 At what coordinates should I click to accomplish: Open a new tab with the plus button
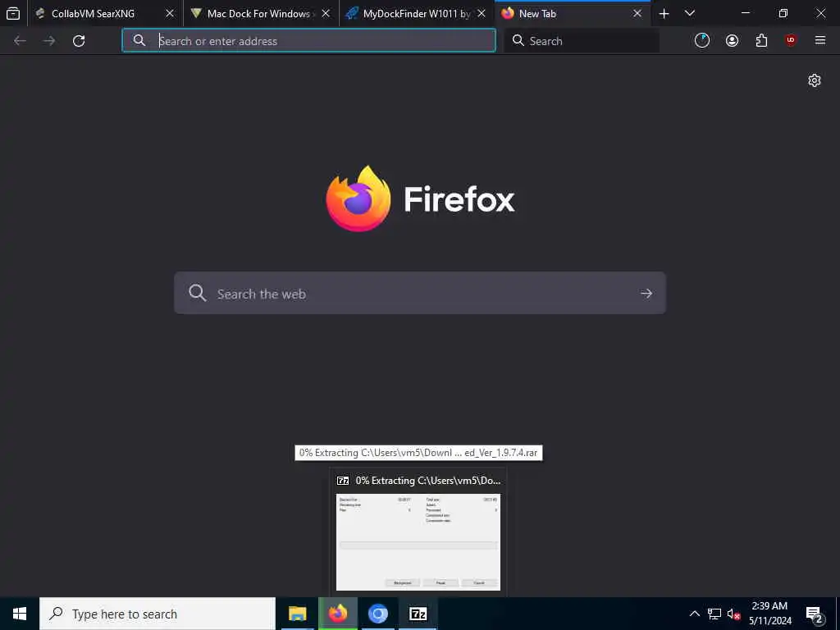664,13
